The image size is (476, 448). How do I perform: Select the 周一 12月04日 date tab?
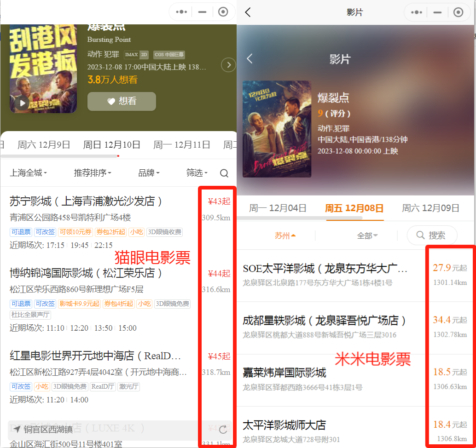[x=278, y=208]
